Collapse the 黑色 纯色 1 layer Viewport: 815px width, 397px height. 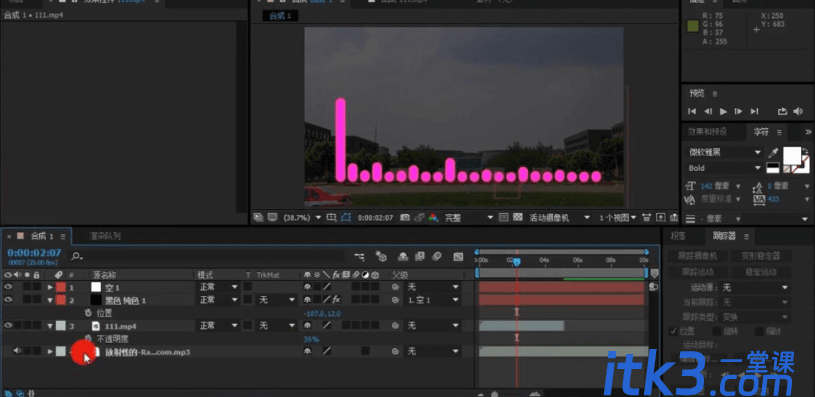coord(50,300)
